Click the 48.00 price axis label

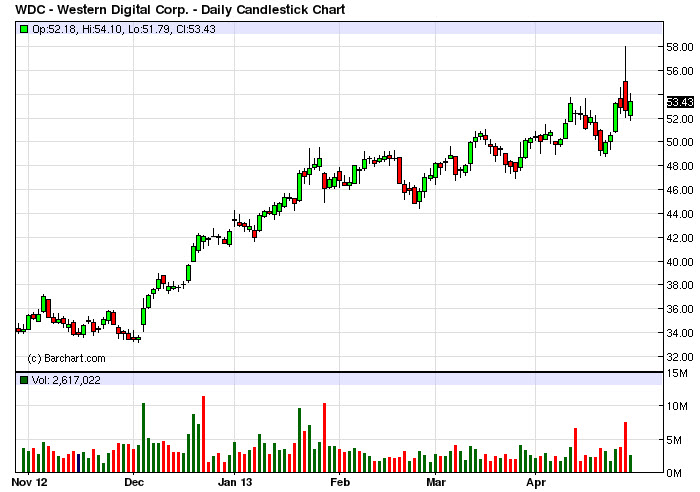(x=679, y=166)
